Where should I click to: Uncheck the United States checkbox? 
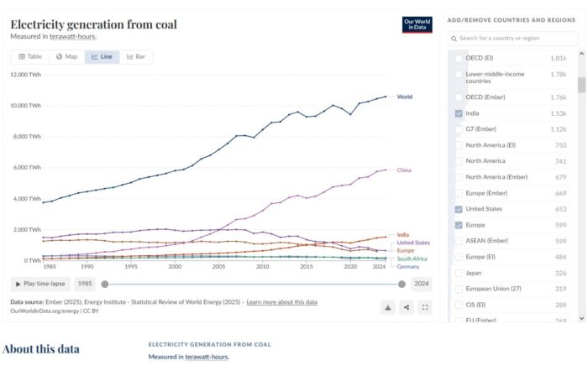coord(459,209)
